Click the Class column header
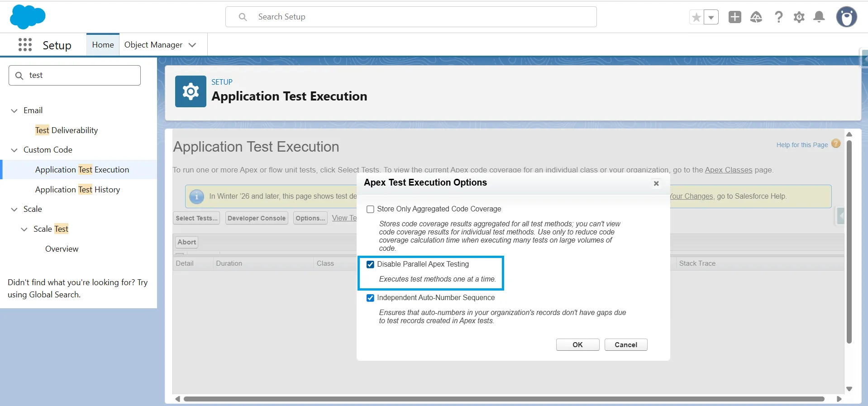 [x=325, y=263]
